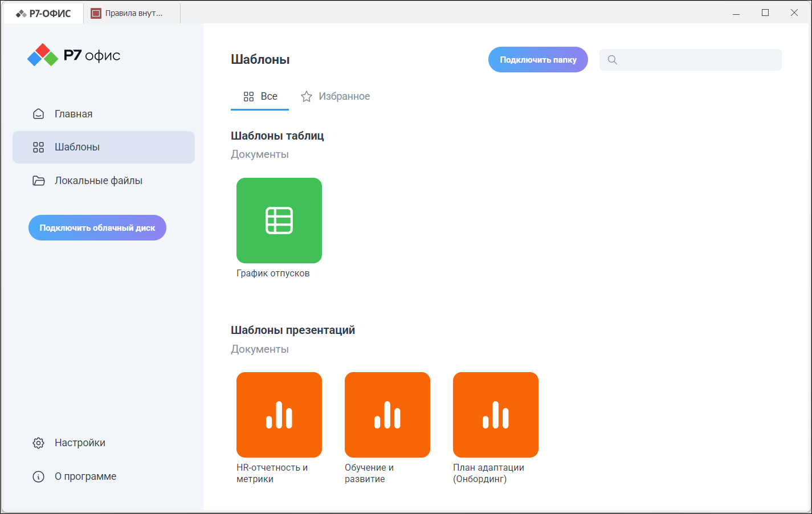Open Настройки from the sidebar
The image size is (812, 514).
click(x=104, y=443)
